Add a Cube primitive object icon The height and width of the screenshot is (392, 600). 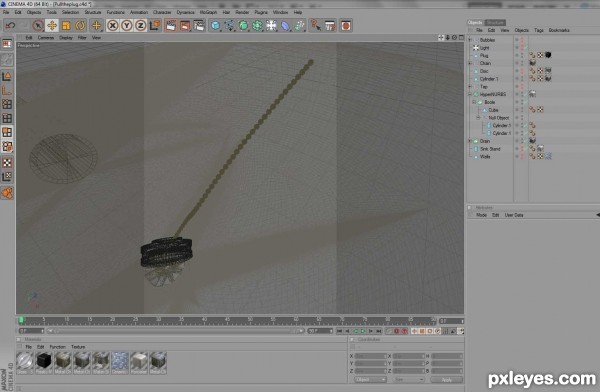coord(215,26)
